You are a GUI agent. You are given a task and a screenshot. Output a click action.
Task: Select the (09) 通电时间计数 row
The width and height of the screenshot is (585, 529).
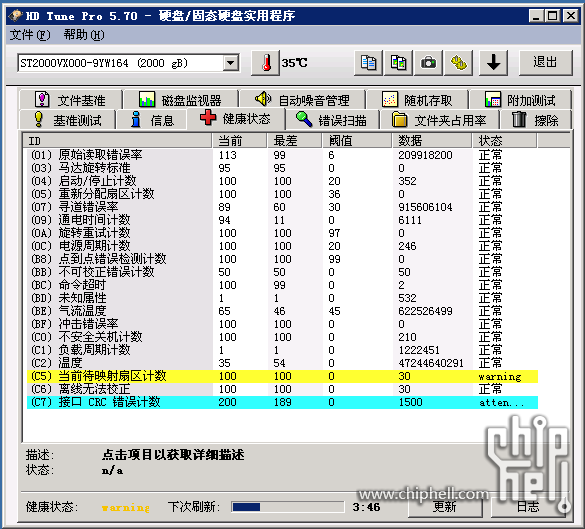(282, 220)
